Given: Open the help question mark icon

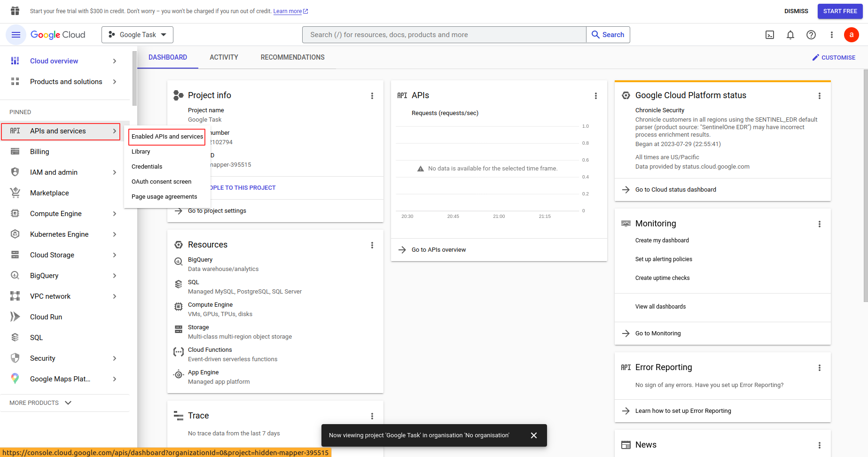Looking at the screenshot, I should [x=811, y=35].
